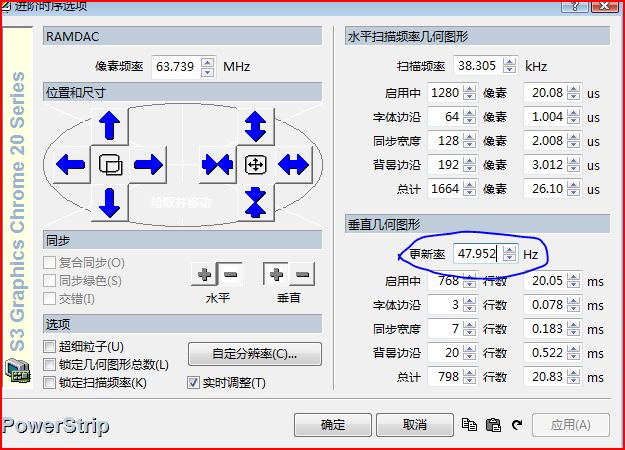
Task: Enable 锁定几何图形总数(L) option
Action: (49, 364)
